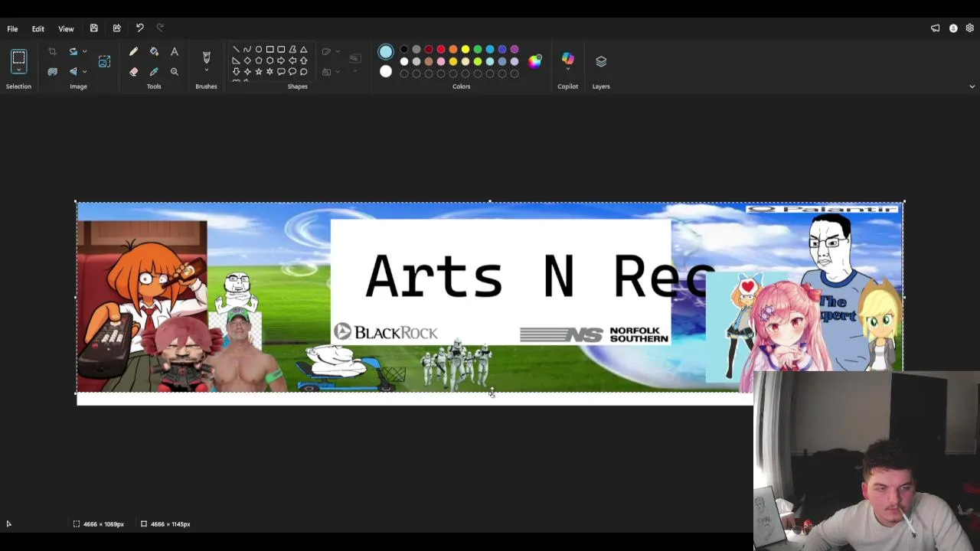Click the Norfolk Southern logo on canvas
Viewport: 980px width, 551px height.
point(594,334)
